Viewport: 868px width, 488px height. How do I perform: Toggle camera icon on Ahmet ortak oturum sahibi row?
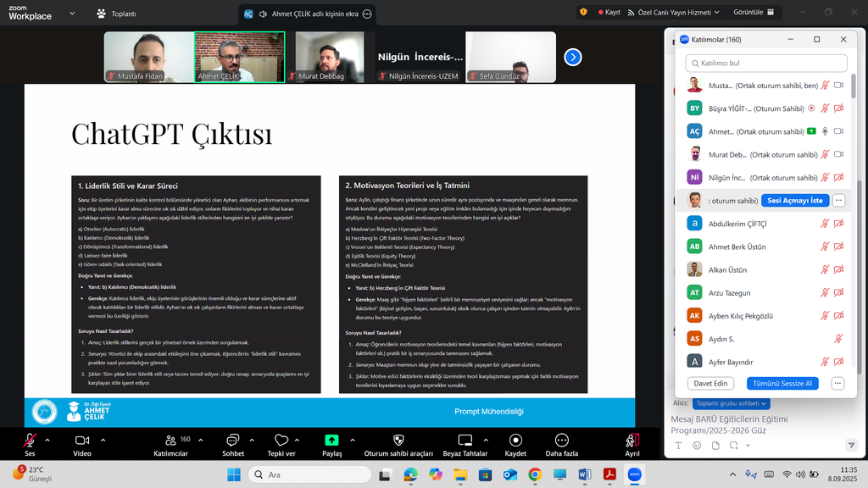(x=838, y=131)
